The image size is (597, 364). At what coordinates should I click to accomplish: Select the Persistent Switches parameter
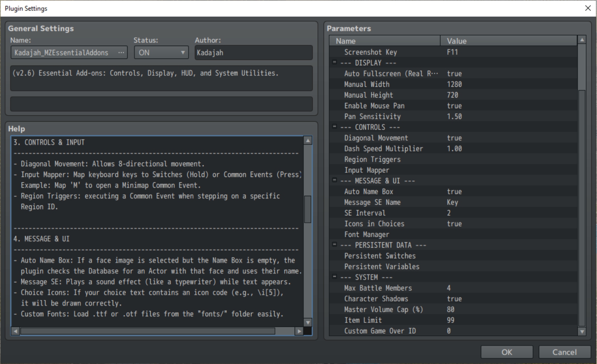(453, 256)
